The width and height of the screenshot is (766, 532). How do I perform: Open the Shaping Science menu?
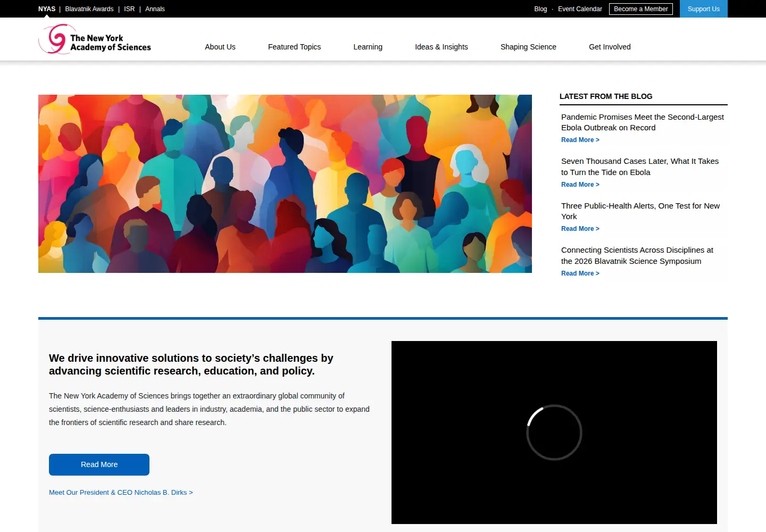(x=528, y=47)
